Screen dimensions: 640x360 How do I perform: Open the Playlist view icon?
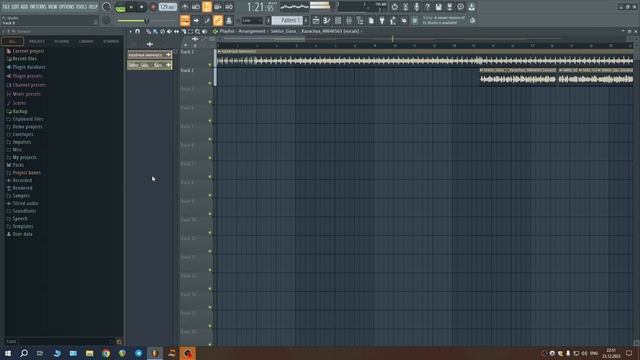pyautogui.click(x=316, y=20)
